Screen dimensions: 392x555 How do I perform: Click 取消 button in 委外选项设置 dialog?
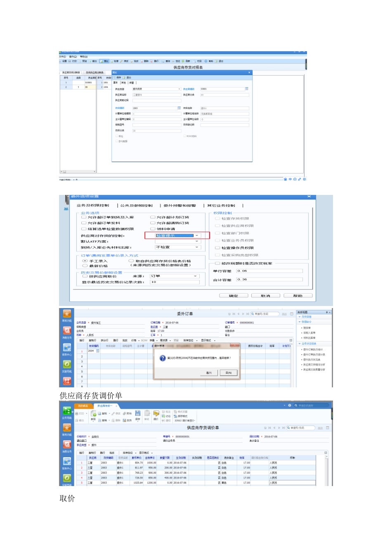266,296
